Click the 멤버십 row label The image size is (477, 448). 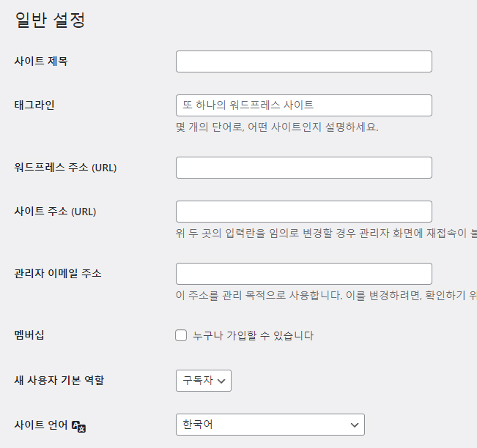coord(30,335)
